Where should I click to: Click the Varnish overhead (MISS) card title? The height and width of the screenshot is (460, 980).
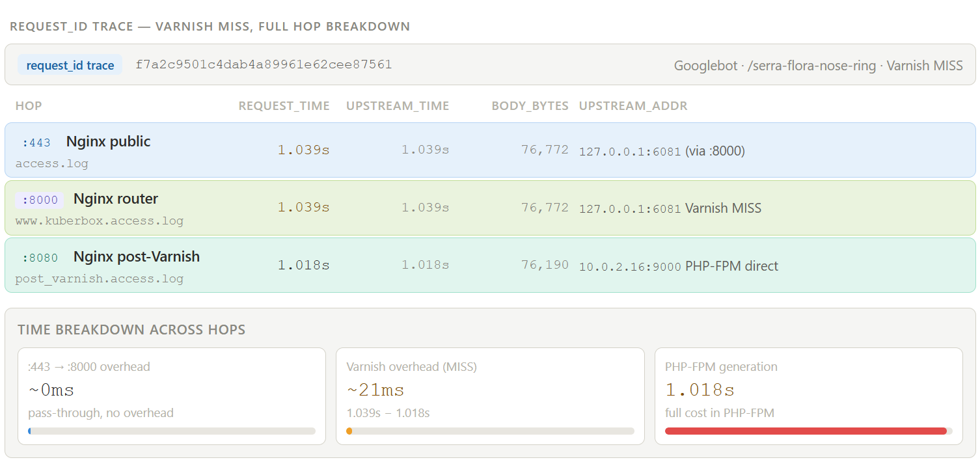pos(412,366)
